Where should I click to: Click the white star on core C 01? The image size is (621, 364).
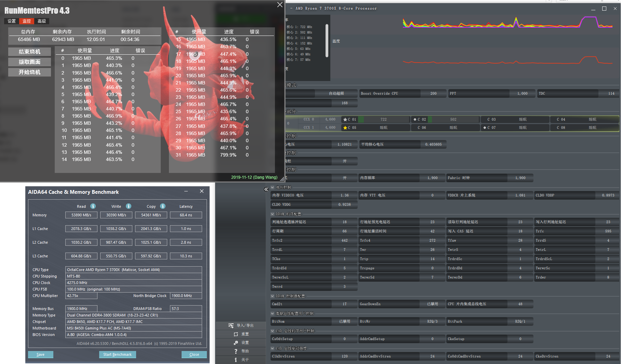click(345, 120)
